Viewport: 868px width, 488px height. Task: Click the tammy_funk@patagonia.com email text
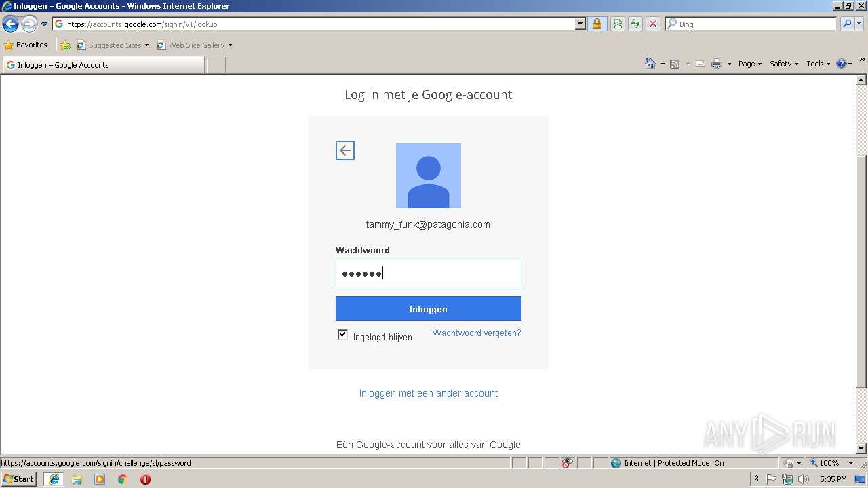(428, 224)
